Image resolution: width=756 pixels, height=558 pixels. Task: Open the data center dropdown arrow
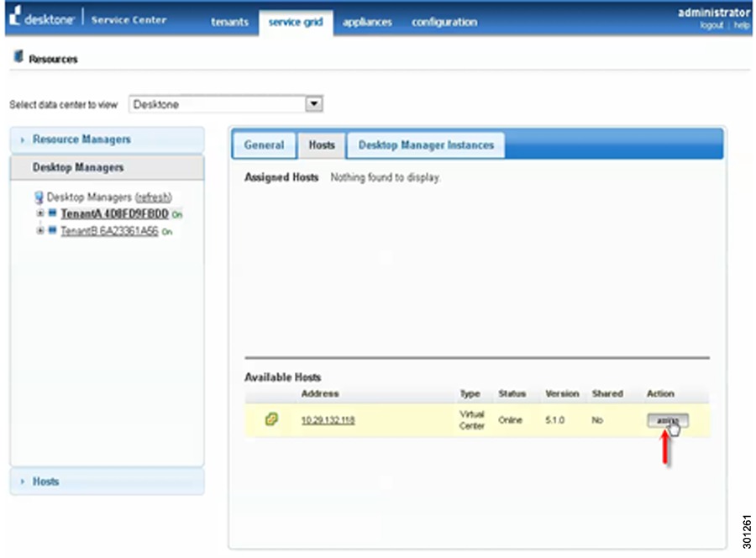click(x=314, y=103)
